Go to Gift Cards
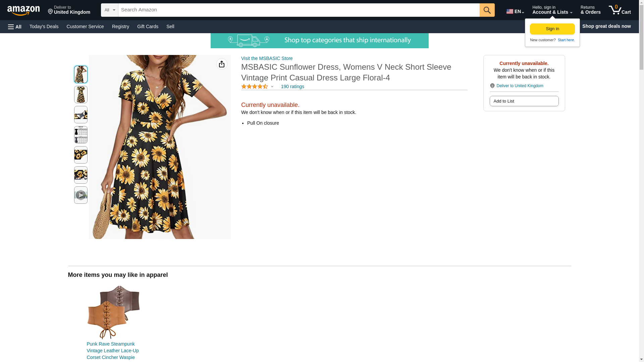 148,26
